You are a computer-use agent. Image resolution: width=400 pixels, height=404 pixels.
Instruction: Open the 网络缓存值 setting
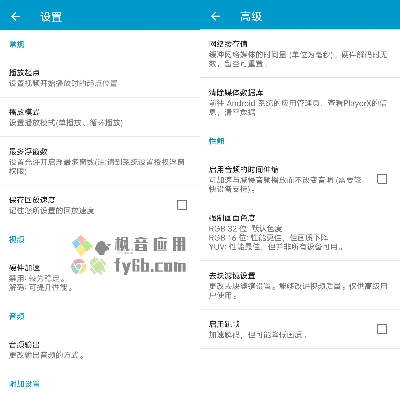[x=300, y=54]
